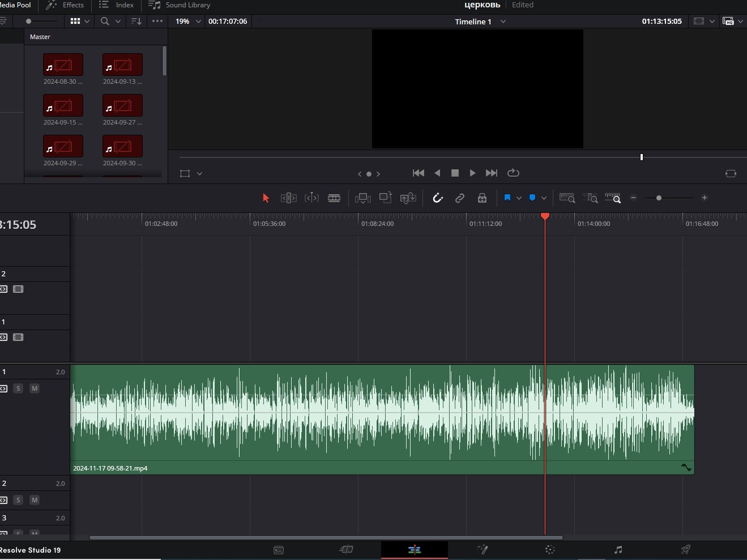Image resolution: width=747 pixels, height=560 pixels.
Task: Switch to the Edit page tab
Action: 415,550
